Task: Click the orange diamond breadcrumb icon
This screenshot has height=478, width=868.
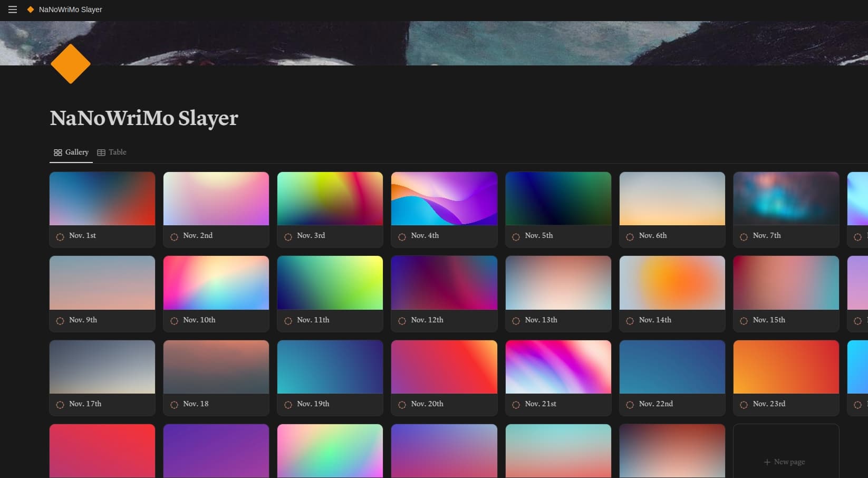Action: pyautogui.click(x=31, y=9)
